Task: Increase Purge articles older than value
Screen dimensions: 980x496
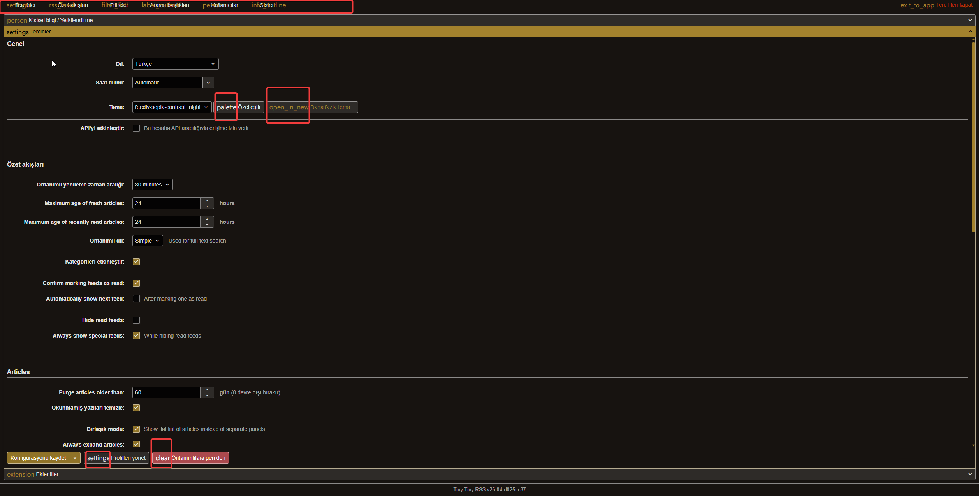Action: pyautogui.click(x=207, y=390)
